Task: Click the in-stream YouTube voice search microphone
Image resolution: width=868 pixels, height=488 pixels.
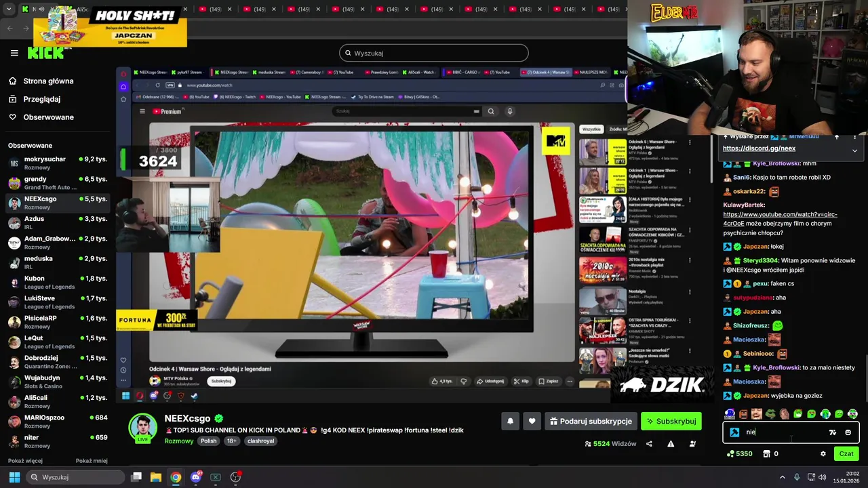Action: point(510,111)
